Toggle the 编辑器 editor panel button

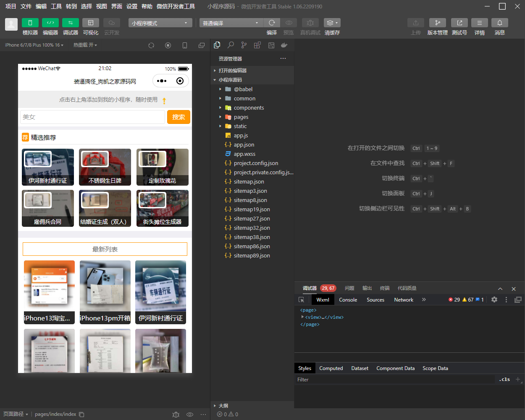[50, 23]
